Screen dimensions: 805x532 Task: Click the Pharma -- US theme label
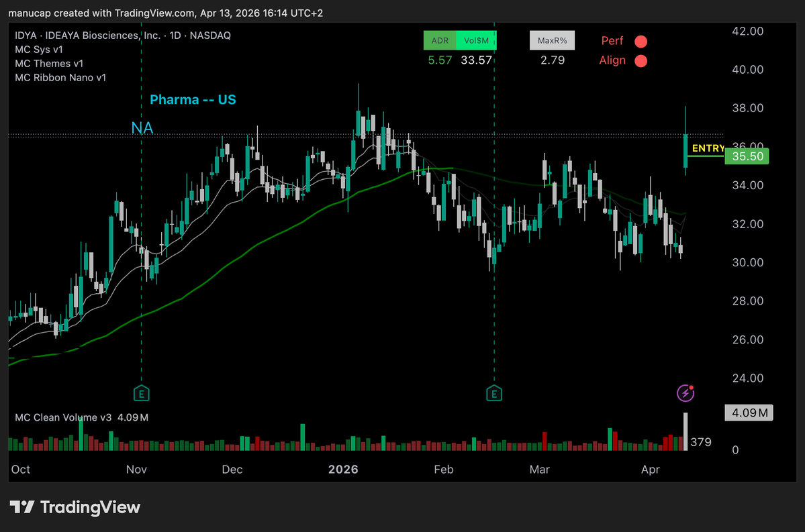coord(193,99)
